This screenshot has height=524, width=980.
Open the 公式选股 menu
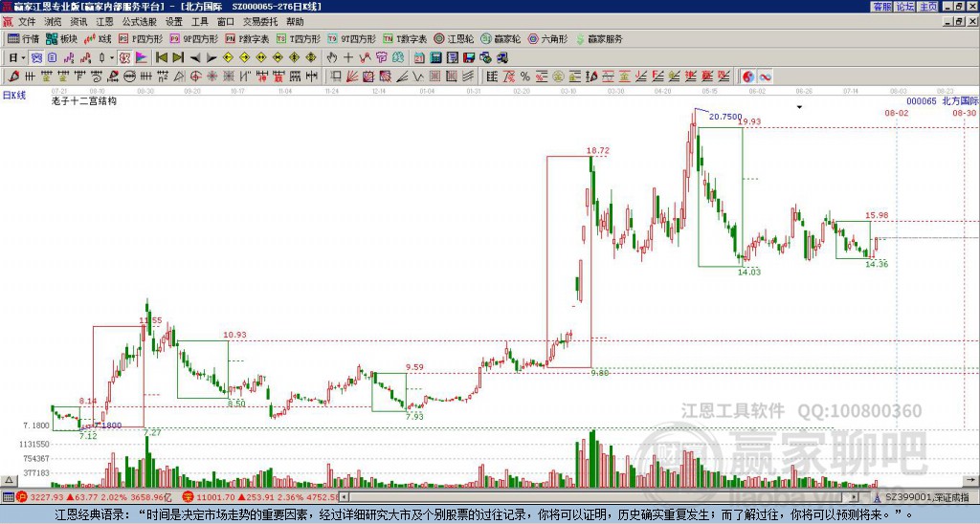(139, 22)
